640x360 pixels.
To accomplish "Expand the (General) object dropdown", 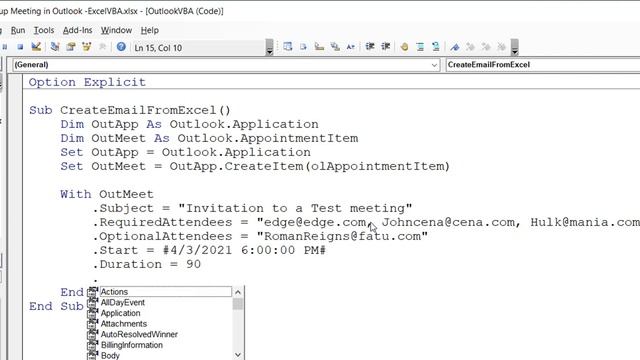I will (434, 65).
